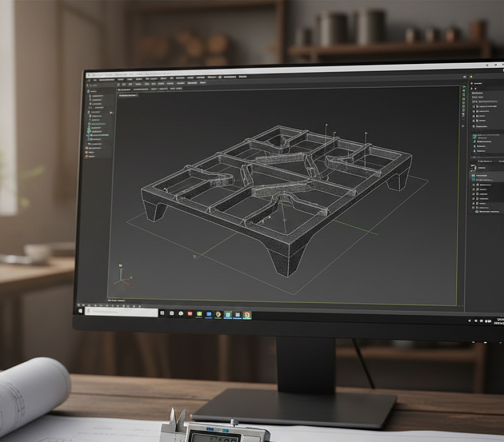Toggle the first checkbox in the right panel's lower list
Image resolution: width=504 pixels, height=442 pixels.
click(x=474, y=185)
